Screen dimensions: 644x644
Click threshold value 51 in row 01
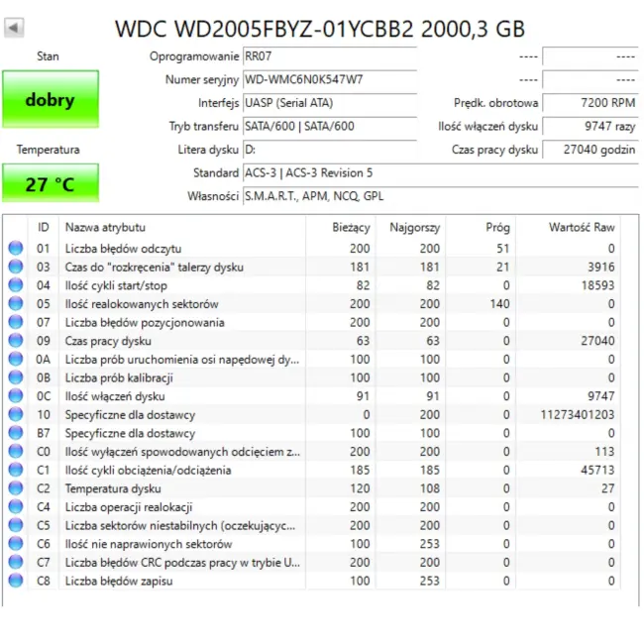[502, 249]
